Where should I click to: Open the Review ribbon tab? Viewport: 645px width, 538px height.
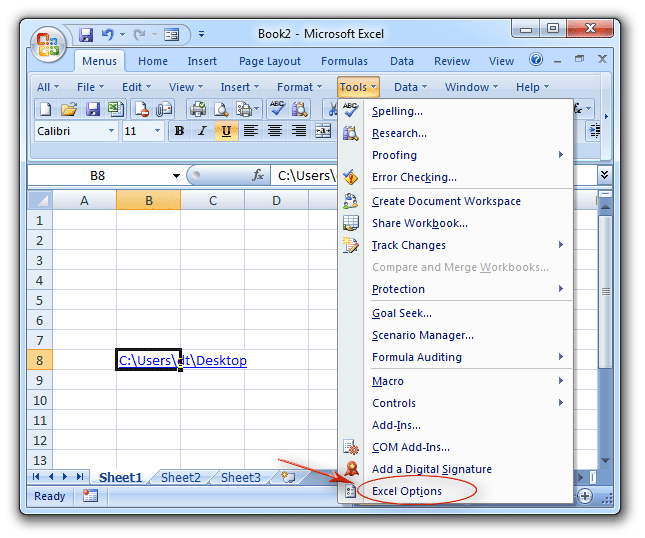pos(452,61)
